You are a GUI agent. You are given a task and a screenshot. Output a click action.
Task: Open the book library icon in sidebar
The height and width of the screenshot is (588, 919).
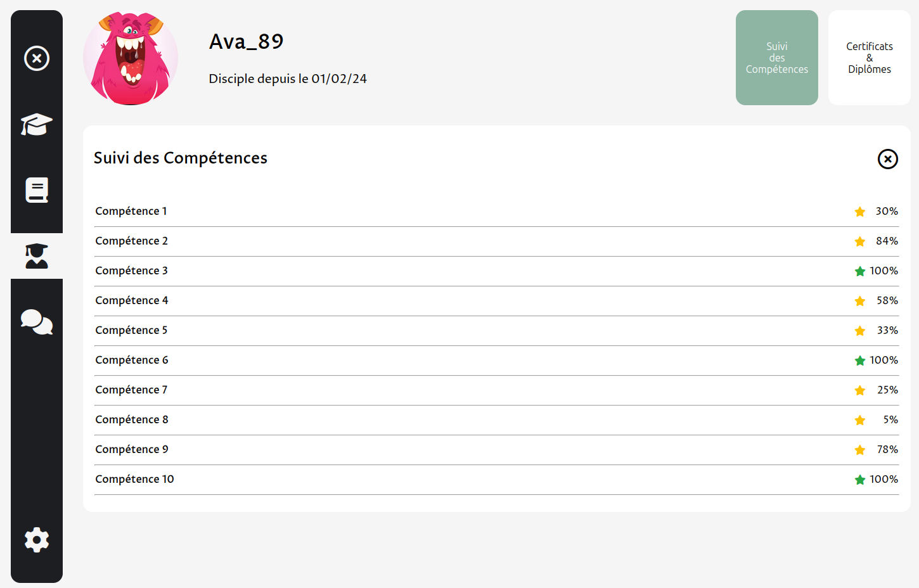pos(37,190)
